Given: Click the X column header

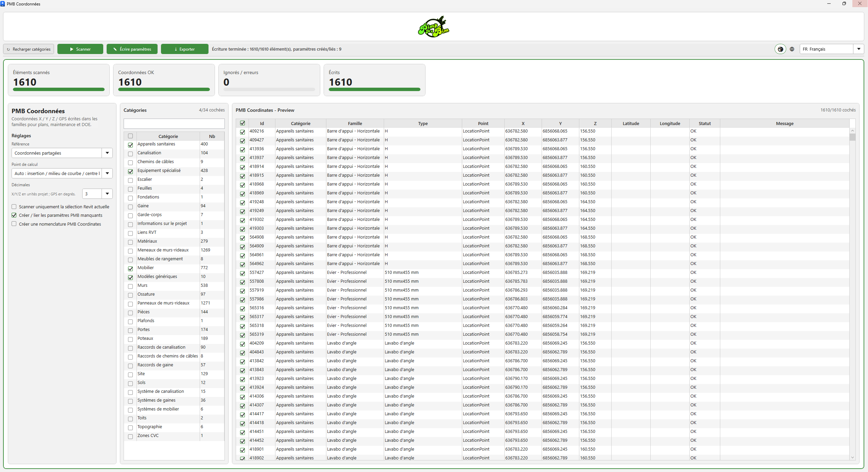Looking at the screenshot, I should click(x=523, y=123).
